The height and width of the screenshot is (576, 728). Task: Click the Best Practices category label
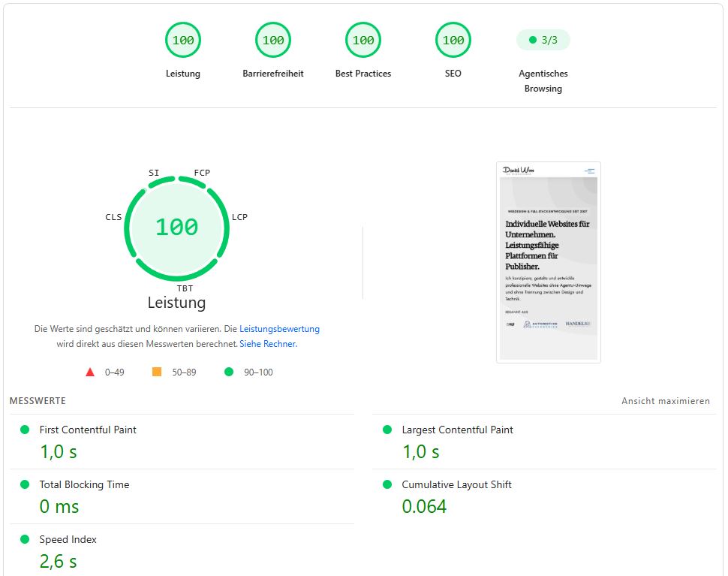(363, 74)
